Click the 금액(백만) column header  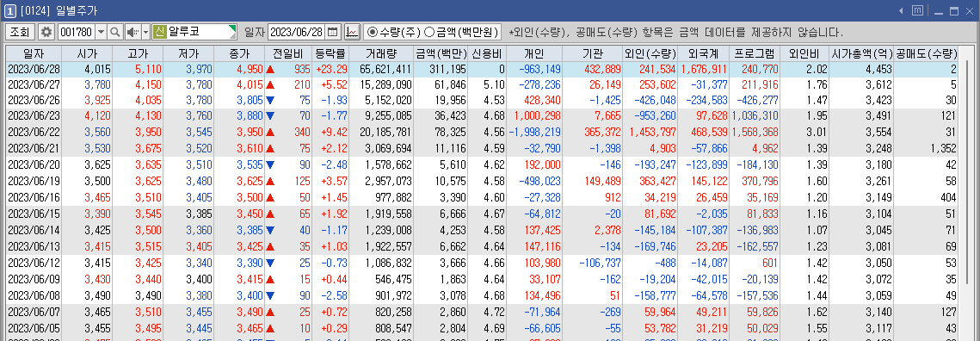pos(441,53)
